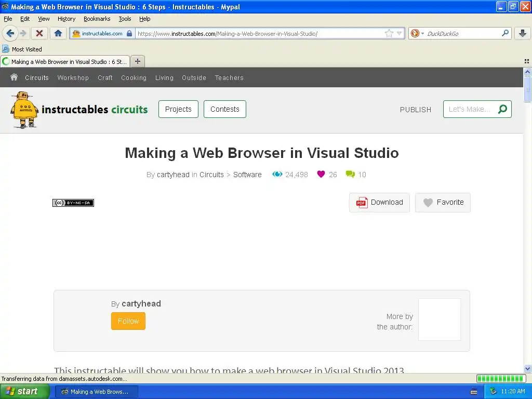Go to the Craft category
Viewport: 532px width, 399px height.
[105, 78]
